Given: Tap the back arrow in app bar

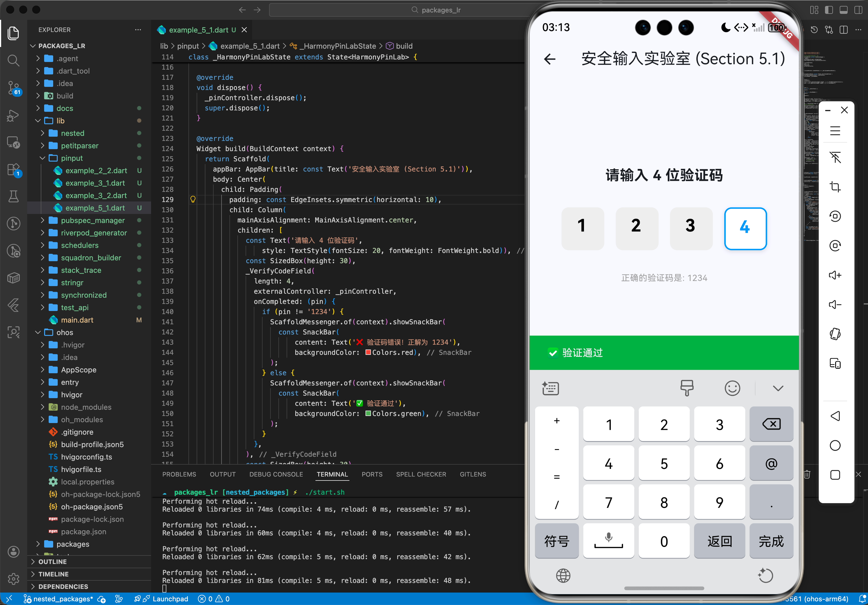Looking at the screenshot, I should click(x=550, y=59).
